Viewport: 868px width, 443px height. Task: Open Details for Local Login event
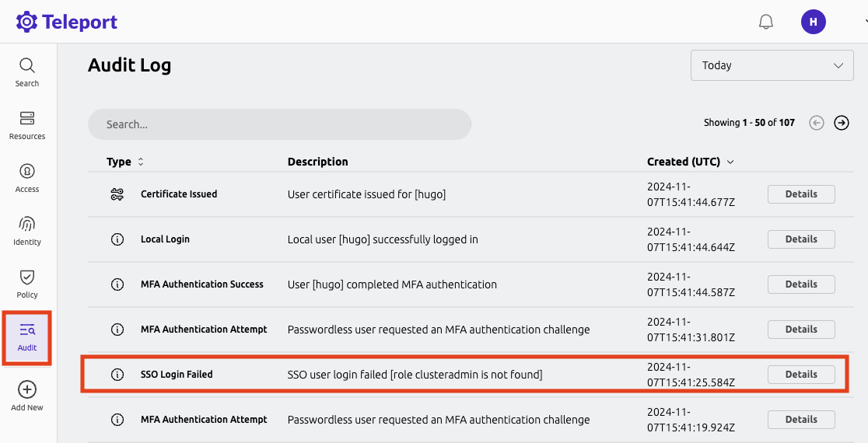pos(800,239)
